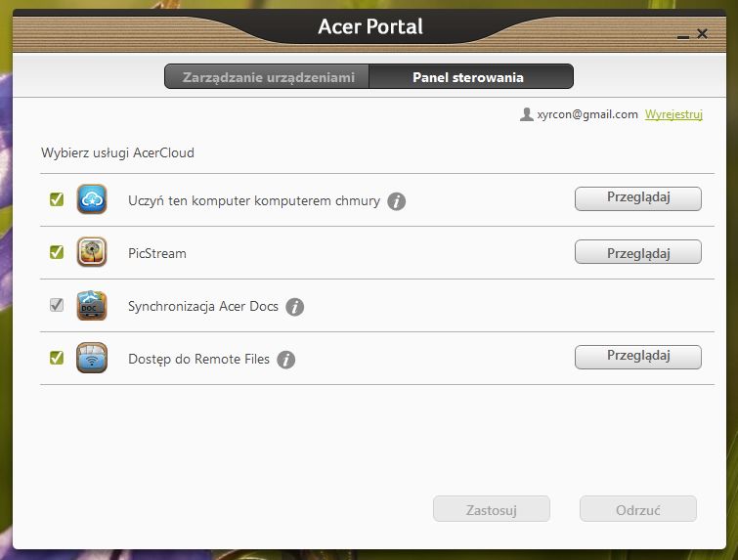Click the user account icon

click(x=526, y=114)
